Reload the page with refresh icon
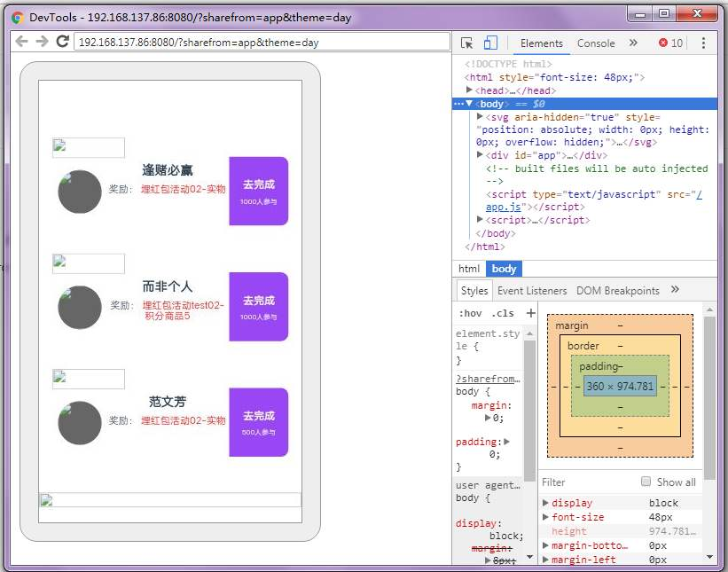The width and height of the screenshot is (728, 572). point(63,42)
